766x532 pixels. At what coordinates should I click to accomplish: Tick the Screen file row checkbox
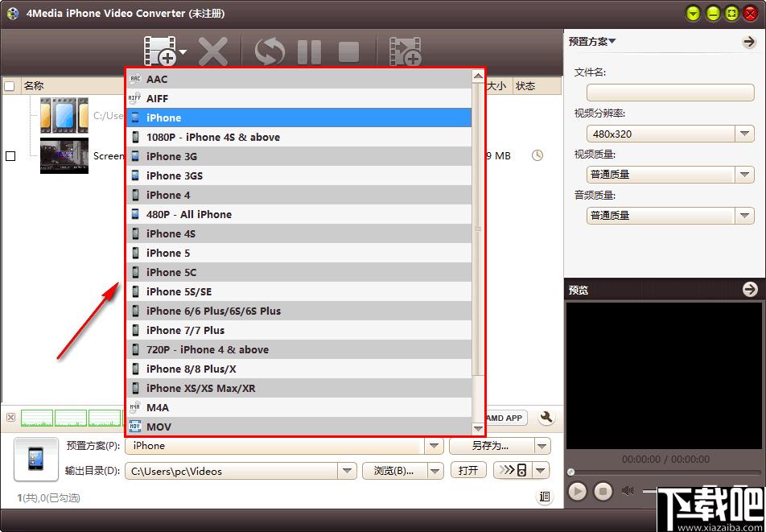tap(10, 156)
